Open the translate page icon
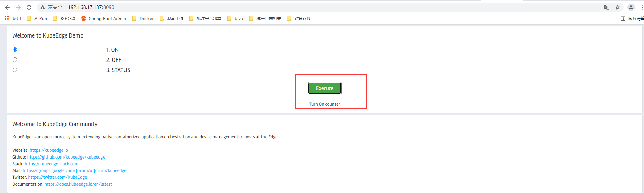This screenshot has height=193, width=644. (x=607, y=7)
